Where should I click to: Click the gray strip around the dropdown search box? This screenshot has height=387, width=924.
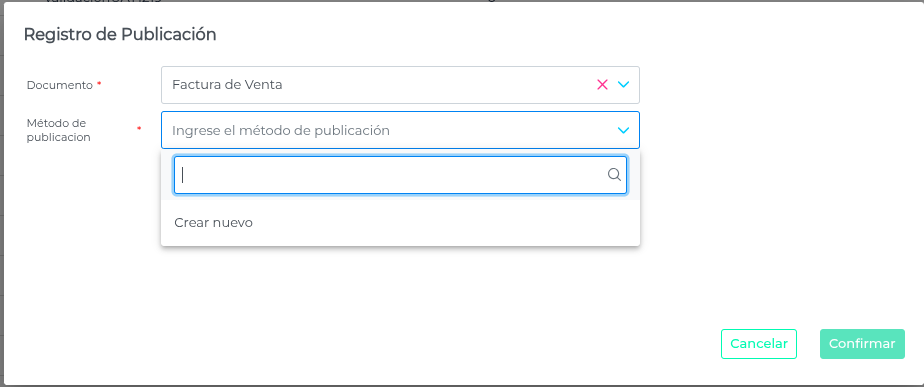400,197
